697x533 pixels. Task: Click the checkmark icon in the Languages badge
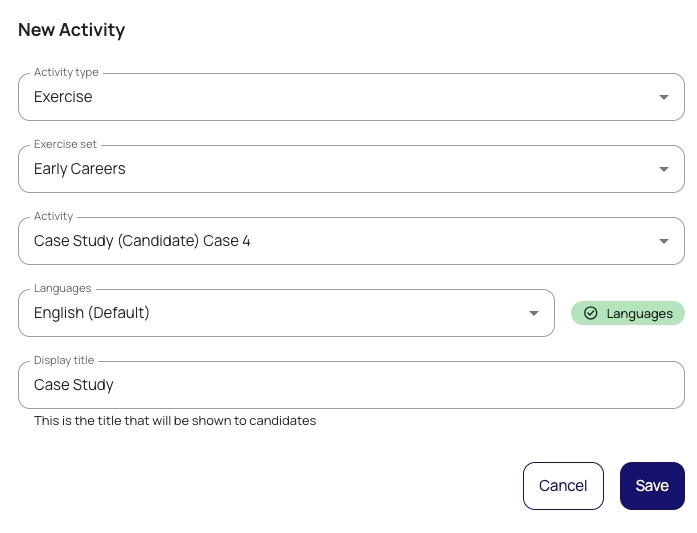[590, 313]
